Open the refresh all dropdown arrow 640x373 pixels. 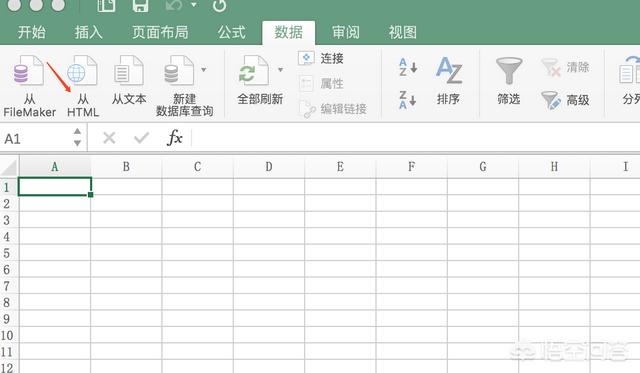280,70
